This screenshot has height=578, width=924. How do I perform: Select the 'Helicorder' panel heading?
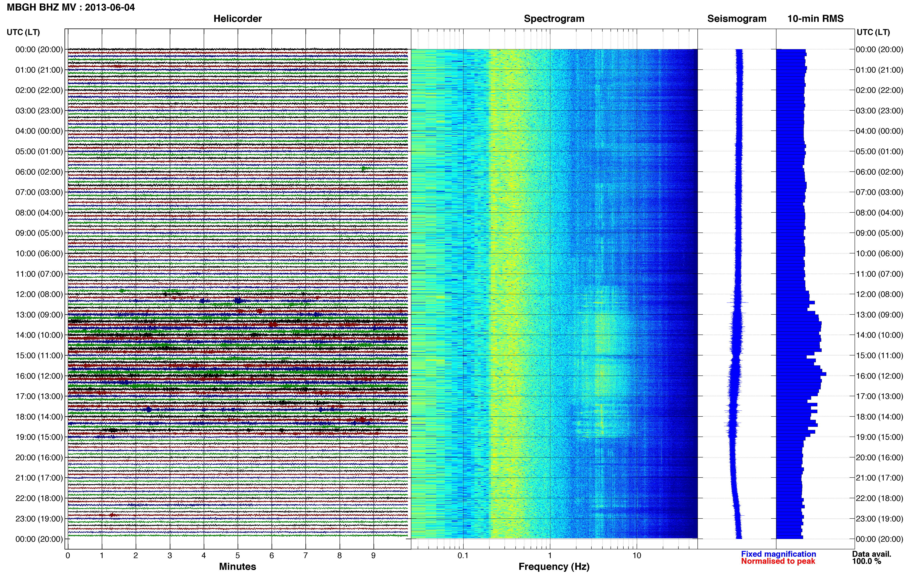(238, 19)
